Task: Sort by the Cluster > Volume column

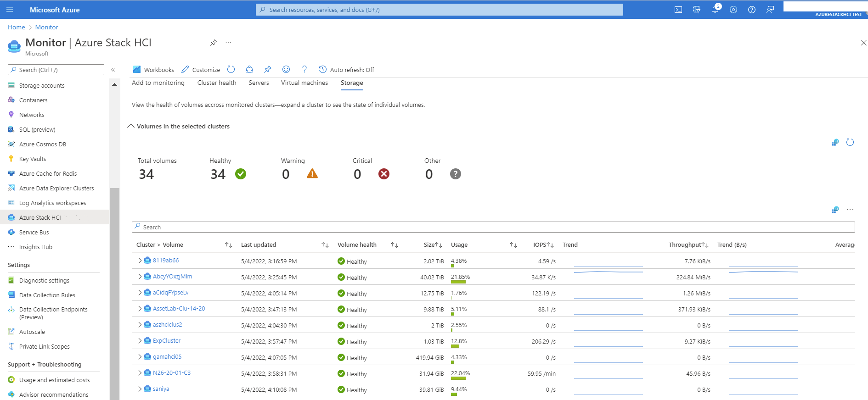Action: [229, 245]
